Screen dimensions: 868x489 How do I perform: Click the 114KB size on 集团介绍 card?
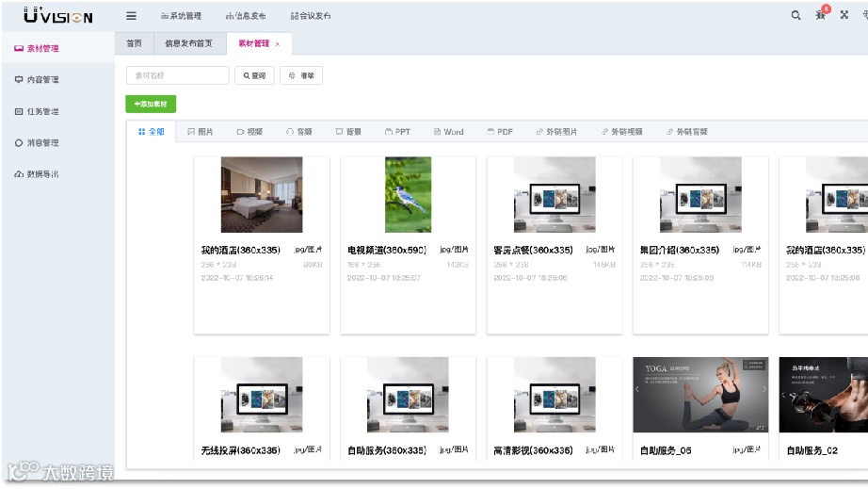[x=751, y=265]
